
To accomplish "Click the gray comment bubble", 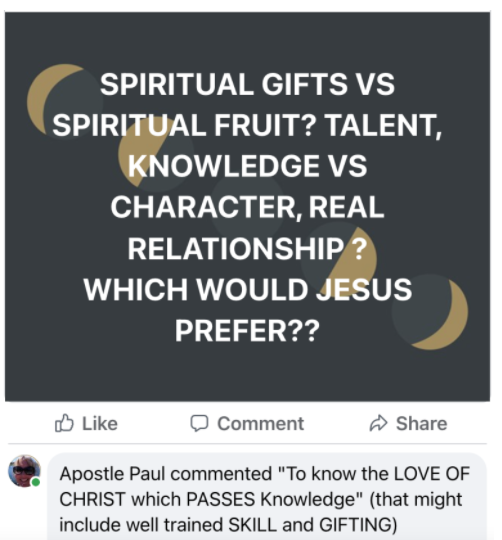I will coord(267,496).
